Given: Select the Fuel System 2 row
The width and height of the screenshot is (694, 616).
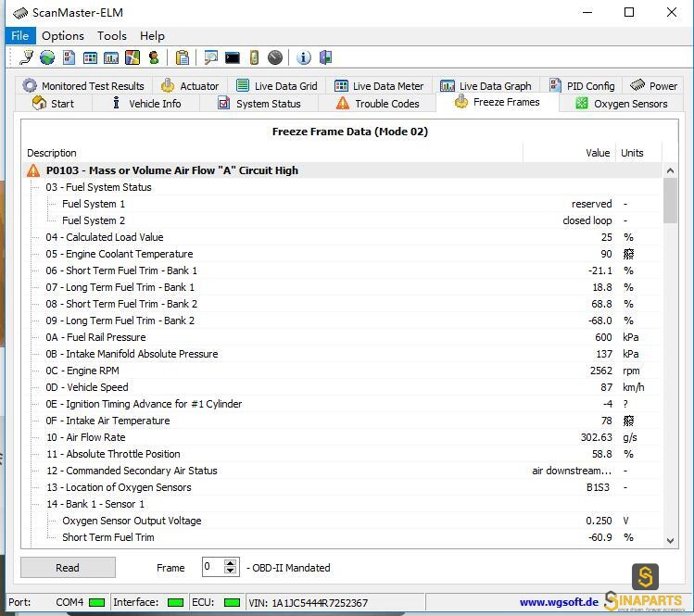Looking at the screenshot, I should tap(343, 220).
